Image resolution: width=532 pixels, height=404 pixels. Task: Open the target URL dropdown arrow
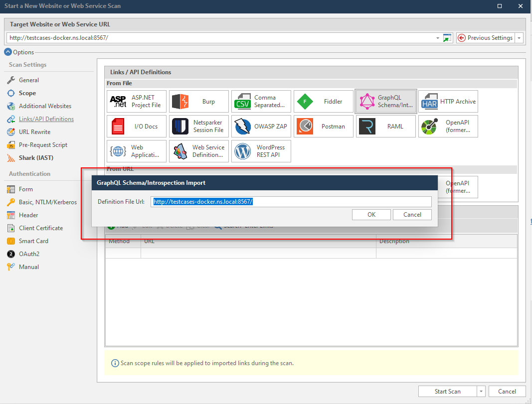438,38
